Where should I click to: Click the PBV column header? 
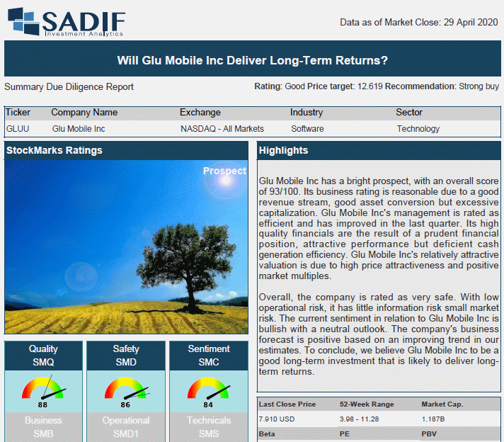429,434
